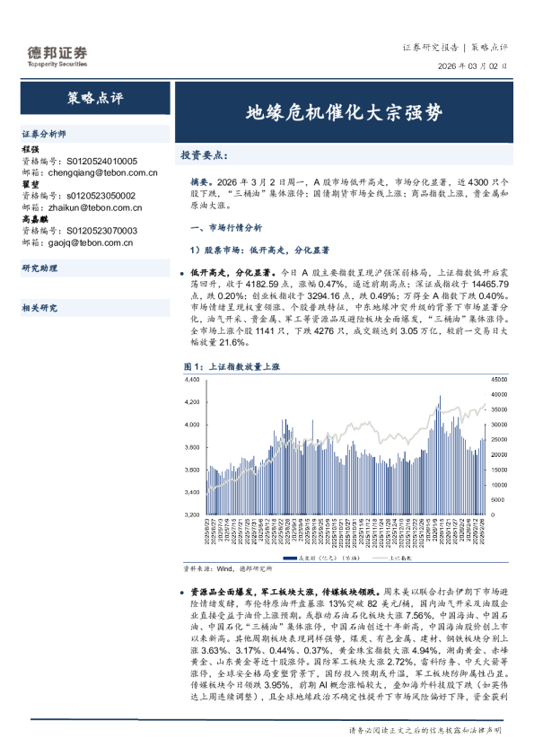
Task: Click the 投资要点: heading
Action: [205, 155]
